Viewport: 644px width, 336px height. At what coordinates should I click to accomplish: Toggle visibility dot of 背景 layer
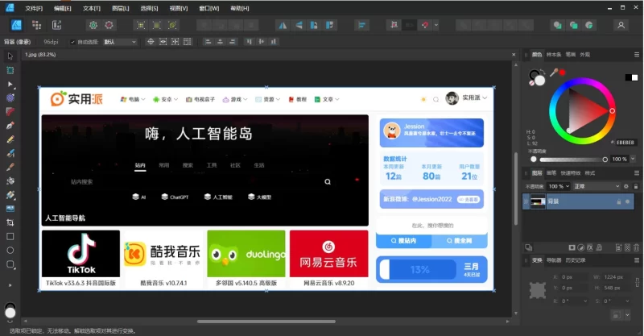627,201
